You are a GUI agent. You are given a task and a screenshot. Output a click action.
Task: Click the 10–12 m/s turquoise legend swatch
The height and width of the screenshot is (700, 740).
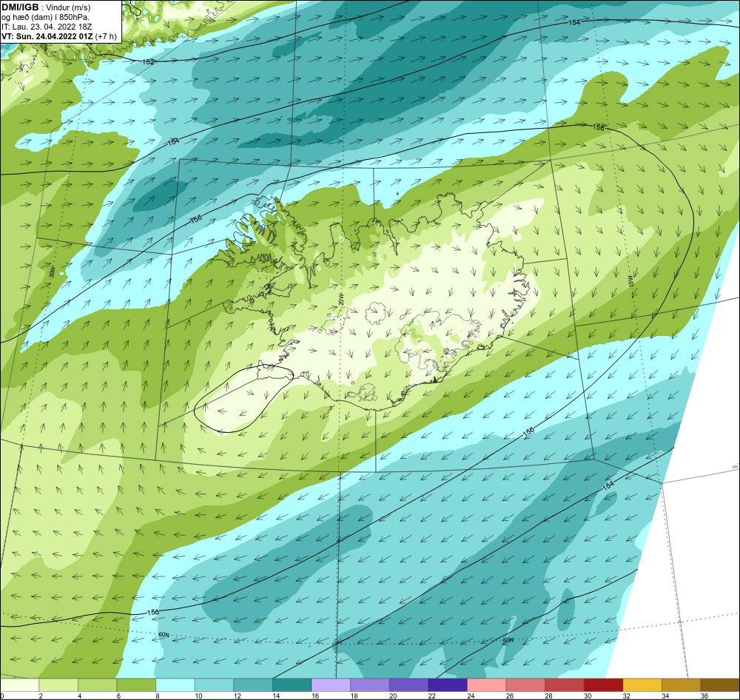[215, 685]
